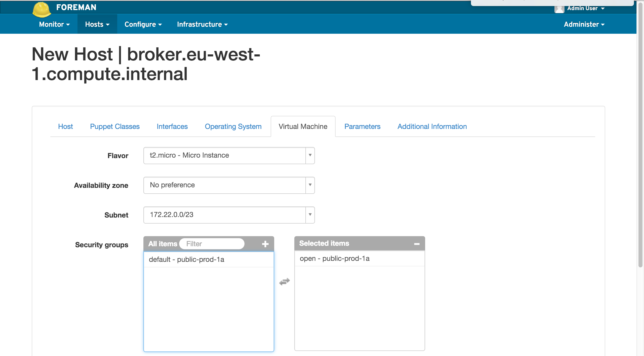Screen dimensions: 644x356
Task: Switch to Additional Information tab
Action: 432,127
